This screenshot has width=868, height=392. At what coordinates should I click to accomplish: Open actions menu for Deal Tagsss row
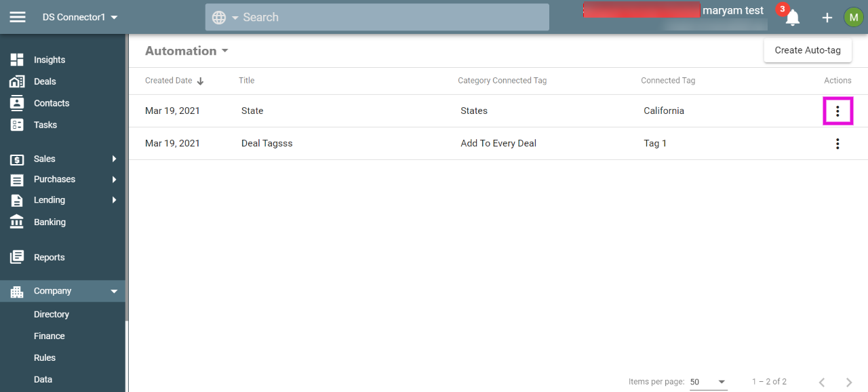click(837, 144)
